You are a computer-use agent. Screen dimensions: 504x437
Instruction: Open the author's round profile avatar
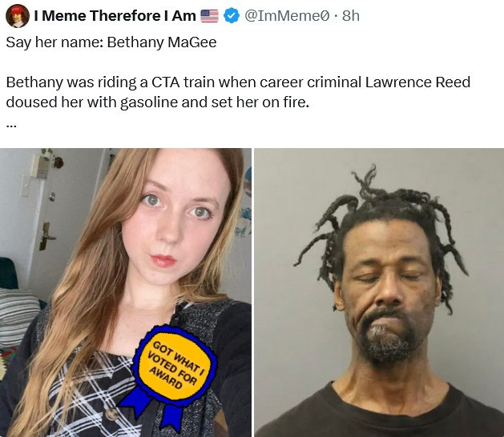tap(18, 16)
